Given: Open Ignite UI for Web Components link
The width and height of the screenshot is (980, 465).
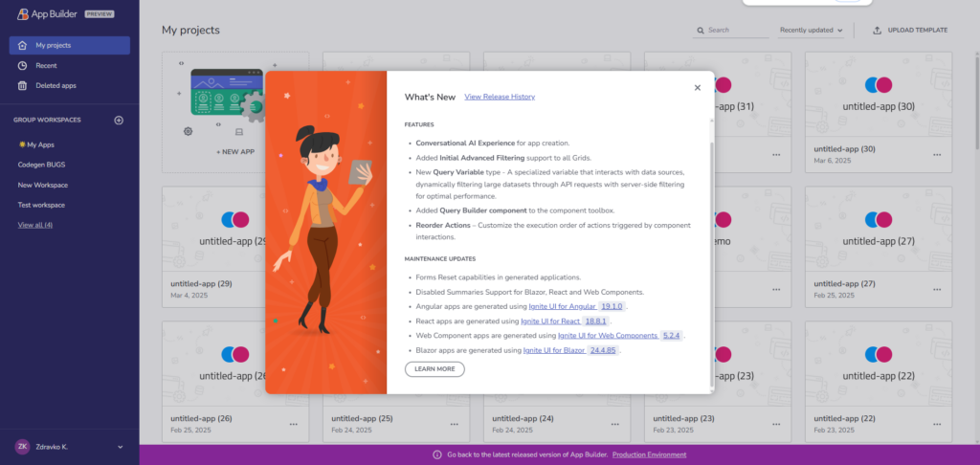Looking at the screenshot, I should [x=608, y=336].
